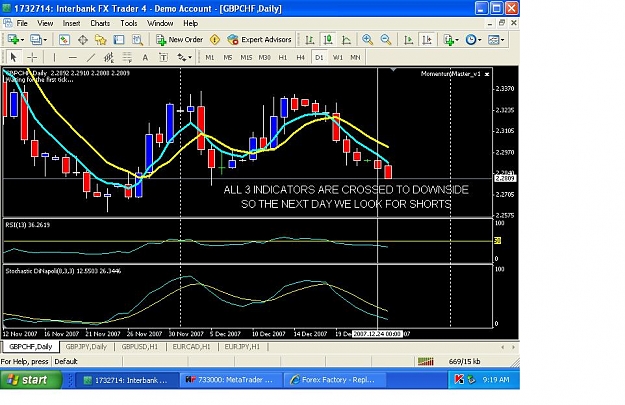This screenshot has width=625, height=405.
Task: Open the Strategy Tester icon
Action: 137,39
